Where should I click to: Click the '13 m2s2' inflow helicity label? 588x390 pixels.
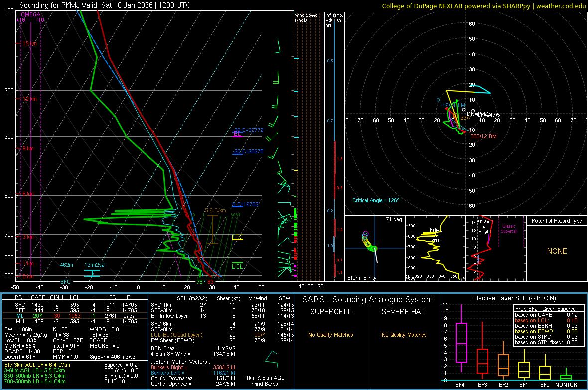click(x=95, y=265)
